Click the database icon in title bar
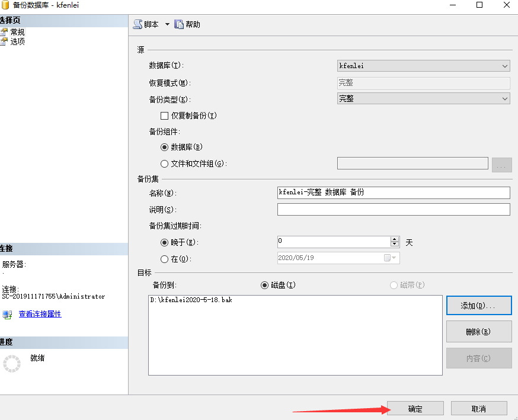Image resolution: width=518 pixels, height=420 pixels. tap(5, 5)
